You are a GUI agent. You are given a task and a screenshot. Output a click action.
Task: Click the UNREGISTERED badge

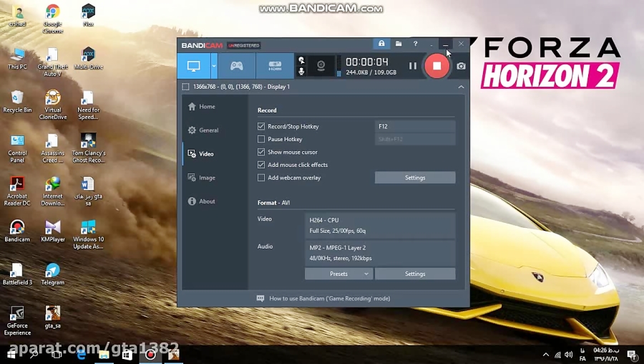[x=244, y=45]
